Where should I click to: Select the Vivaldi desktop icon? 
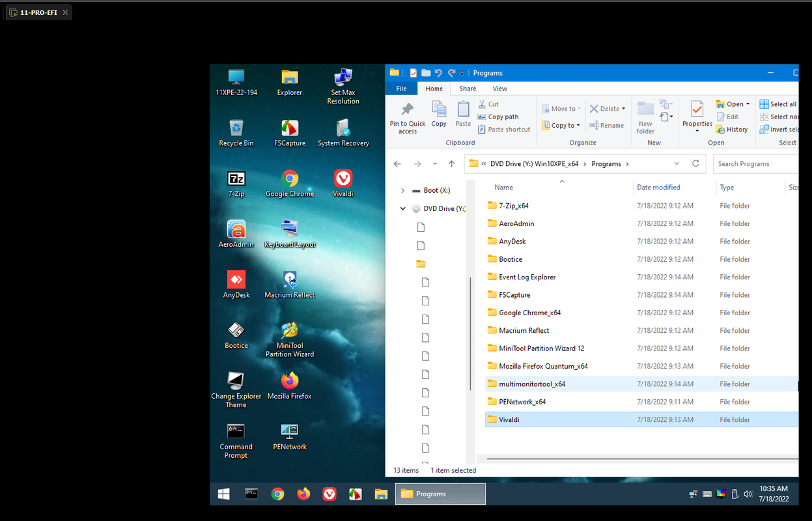click(x=343, y=184)
